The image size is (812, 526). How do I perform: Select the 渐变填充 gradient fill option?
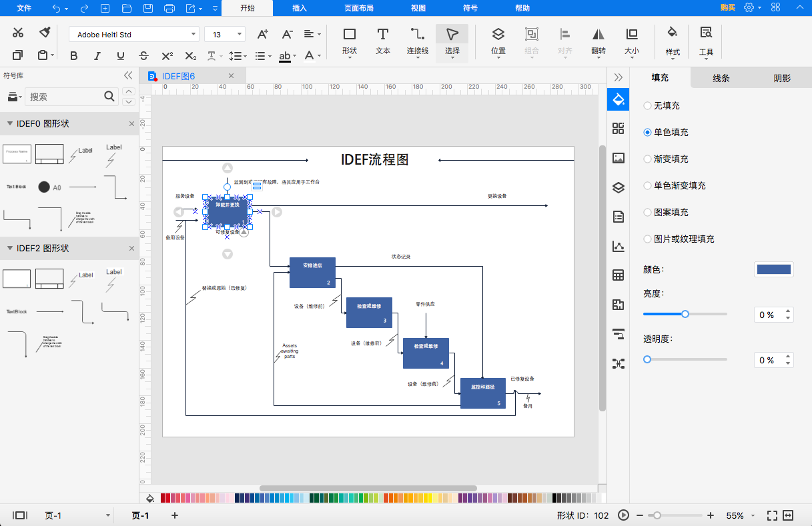[666, 159]
